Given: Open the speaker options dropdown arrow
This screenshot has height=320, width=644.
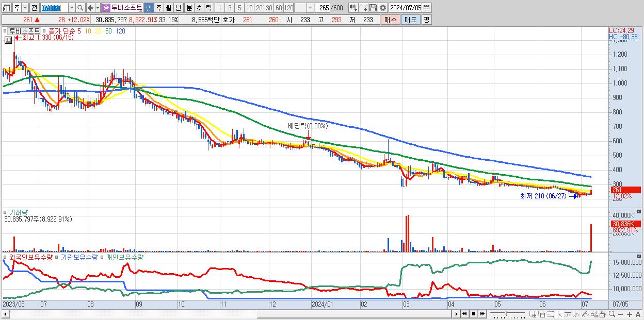Looking at the screenshot, I should point(98,8).
